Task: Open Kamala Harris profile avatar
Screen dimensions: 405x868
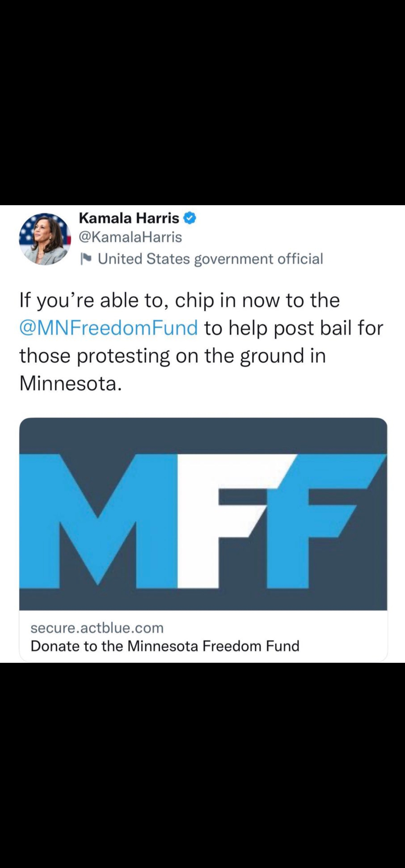Action: click(45, 239)
